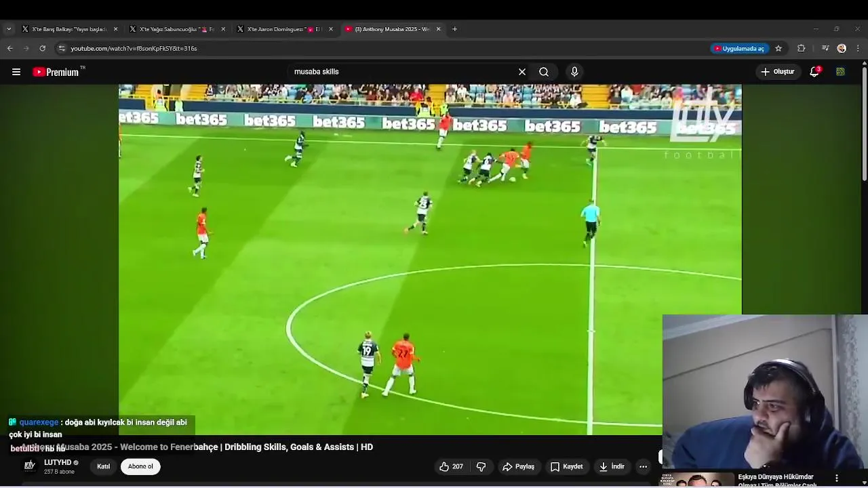Image resolution: width=868 pixels, height=488 pixels.
Task: Share the video via Paylaş
Action: (x=518, y=466)
